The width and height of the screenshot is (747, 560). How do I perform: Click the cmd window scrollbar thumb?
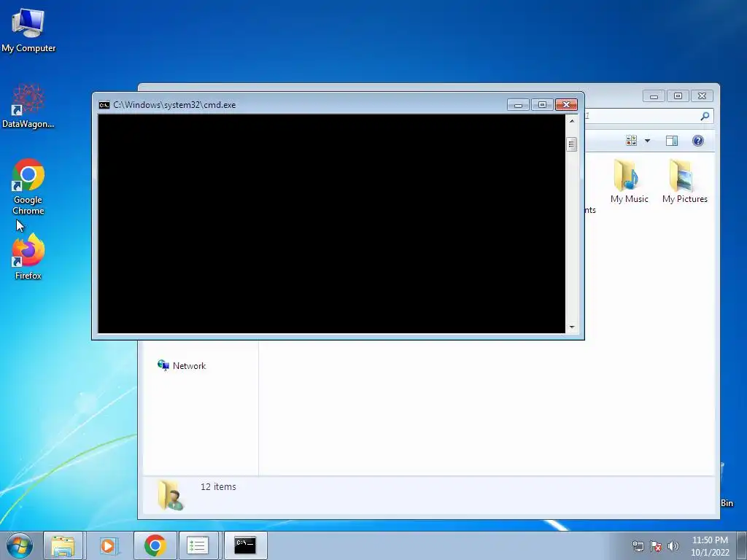pyautogui.click(x=572, y=144)
